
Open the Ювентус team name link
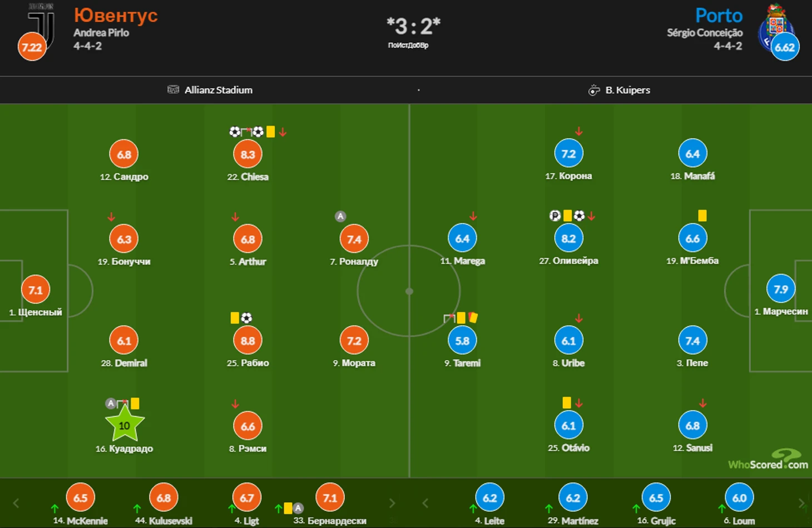[116, 15]
